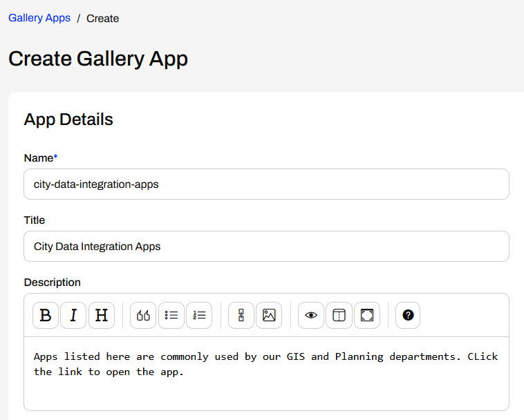Add a bulleted list to the description
The image size is (524, 420).
coord(171,316)
